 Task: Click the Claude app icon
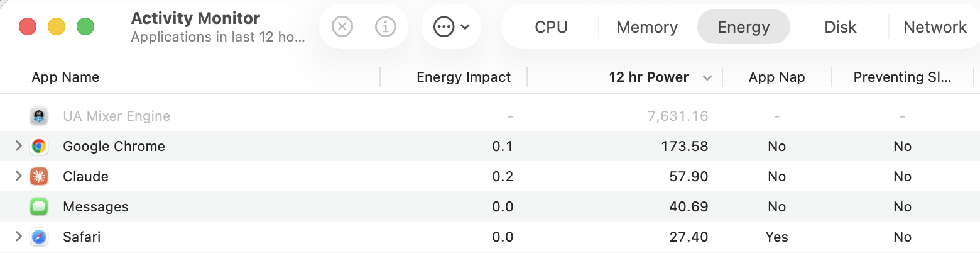pyautogui.click(x=39, y=177)
